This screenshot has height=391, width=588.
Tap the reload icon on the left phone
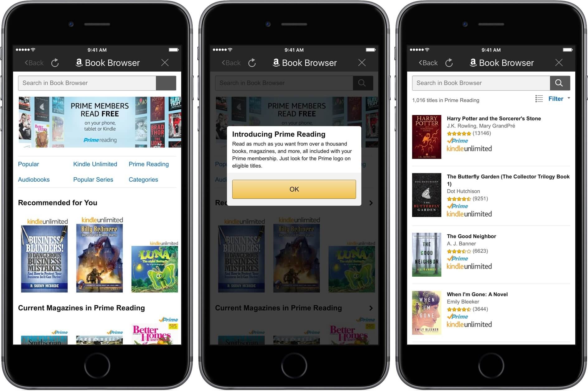(55, 63)
